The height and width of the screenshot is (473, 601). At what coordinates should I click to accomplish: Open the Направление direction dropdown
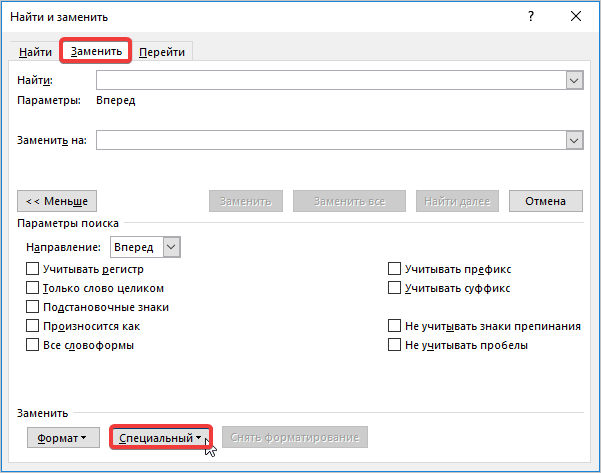[x=171, y=246]
